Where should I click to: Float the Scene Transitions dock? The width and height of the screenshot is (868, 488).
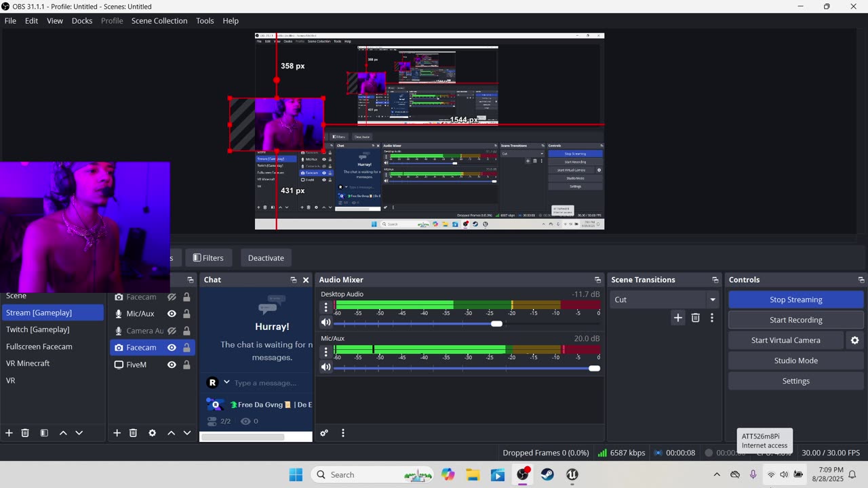pos(715,280)
